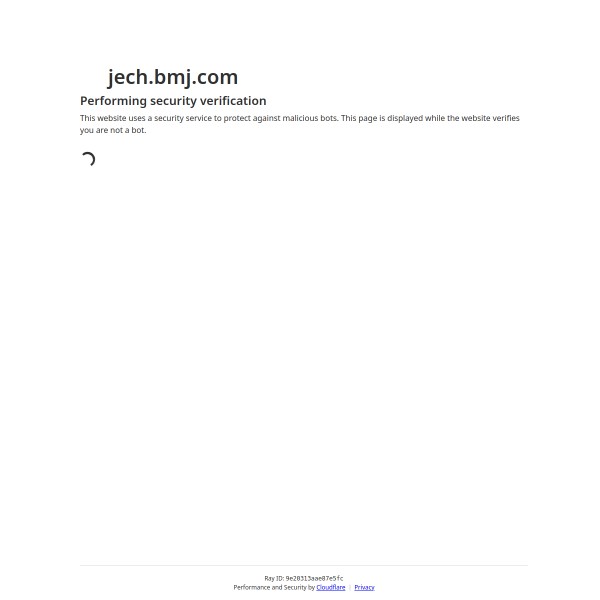Open the Privacy link

pyautogui.click(x=364, y=587)
